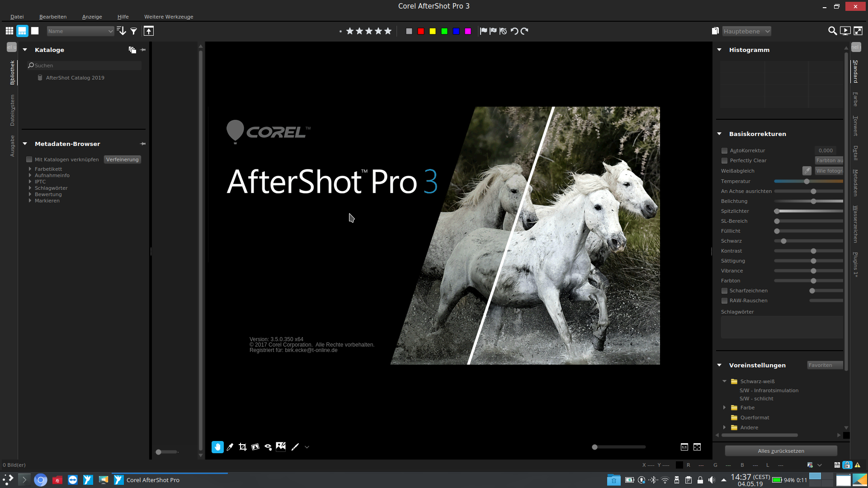The image size is (868, 488).
Task: Fit image to window icon
Action: click(x=697, y=447)
